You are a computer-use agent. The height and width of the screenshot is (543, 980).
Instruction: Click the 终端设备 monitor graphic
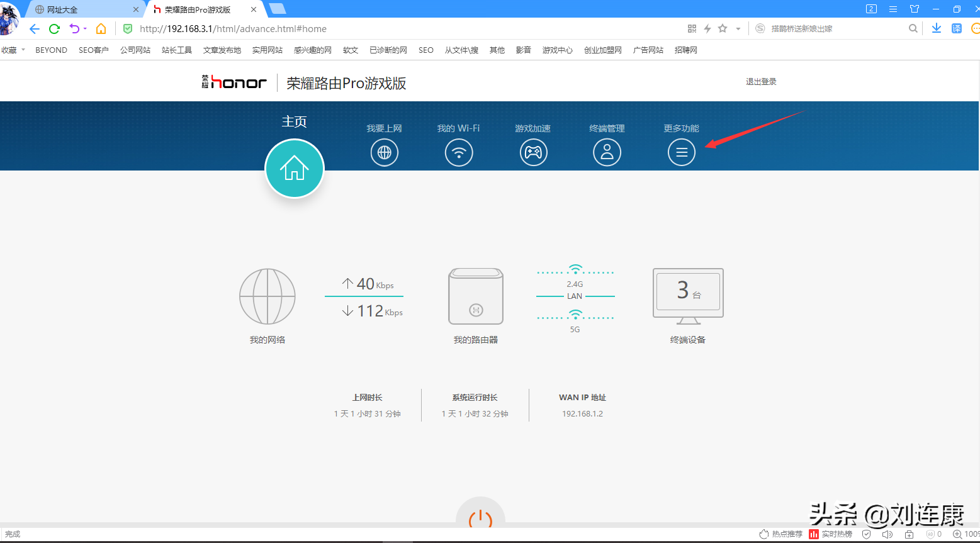(688, 296)
